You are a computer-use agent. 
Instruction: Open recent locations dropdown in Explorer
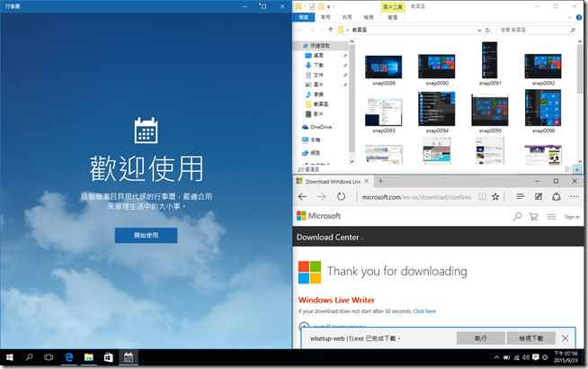321,30
